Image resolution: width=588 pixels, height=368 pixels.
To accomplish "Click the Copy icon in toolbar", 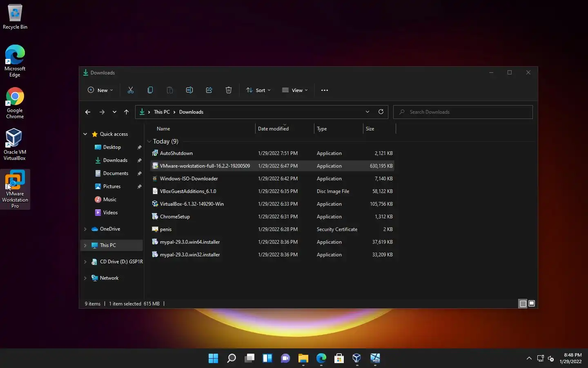I will (150, 90).
